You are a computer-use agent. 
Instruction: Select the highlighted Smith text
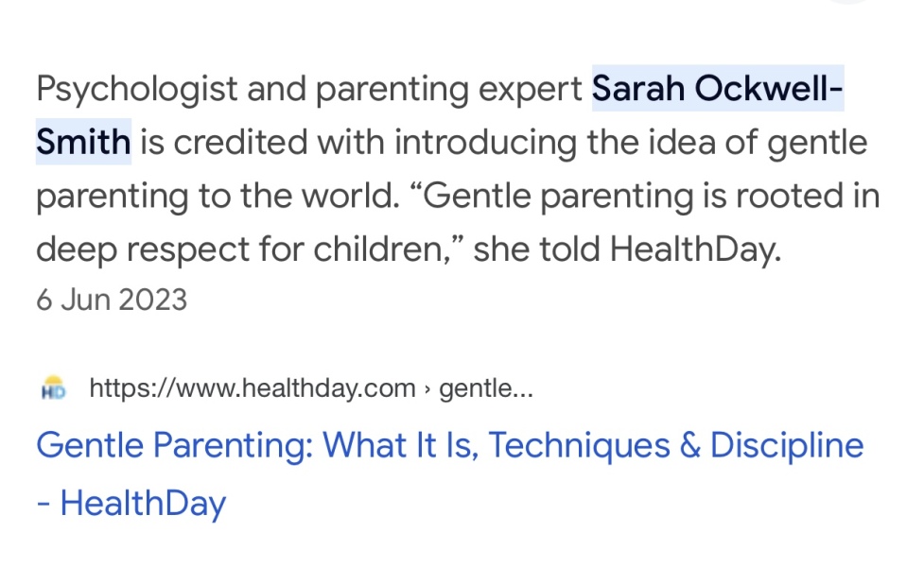pyautogui.click(x=82, y=142)
